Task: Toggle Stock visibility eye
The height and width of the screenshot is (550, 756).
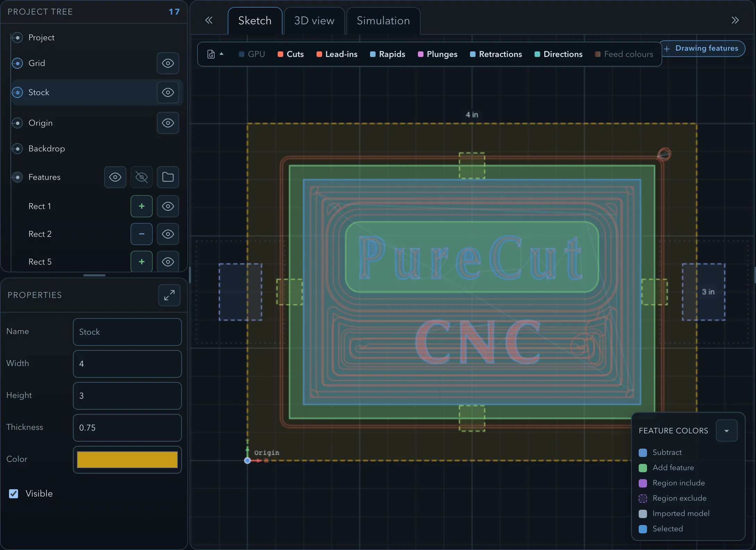Action: (168, 92)
